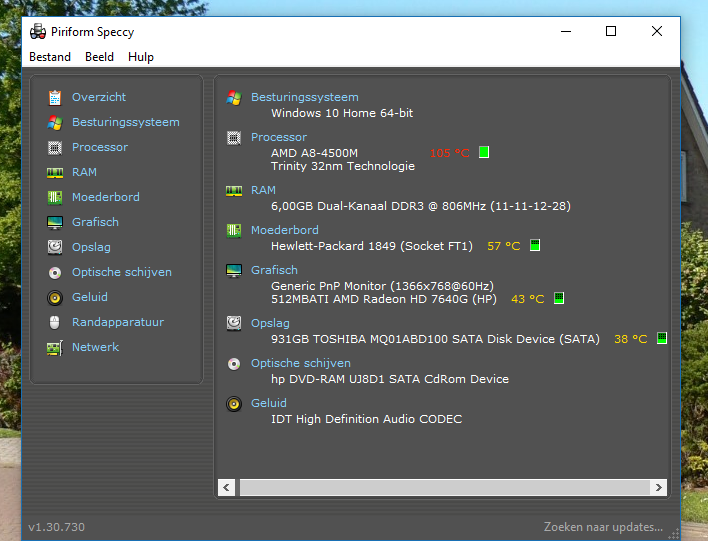Click the horizontal scrollbar right arrow
This screenshot has height=541, width=708.
coord(658,488)
